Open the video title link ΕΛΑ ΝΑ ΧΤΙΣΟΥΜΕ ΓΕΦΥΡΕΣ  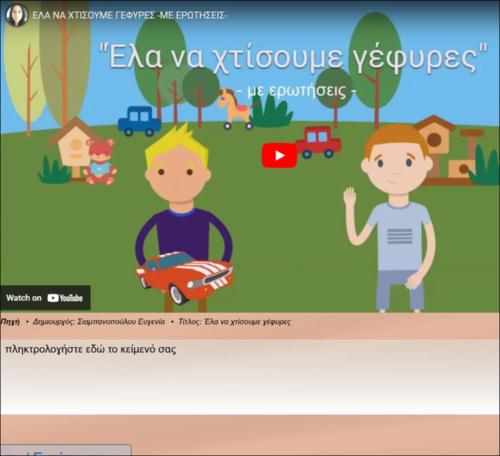coord(130,15)
